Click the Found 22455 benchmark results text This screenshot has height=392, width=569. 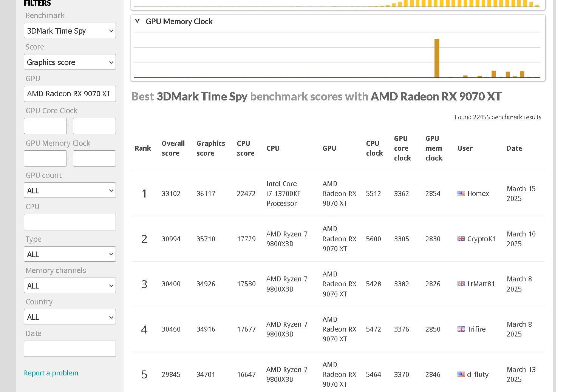point(498,117)
